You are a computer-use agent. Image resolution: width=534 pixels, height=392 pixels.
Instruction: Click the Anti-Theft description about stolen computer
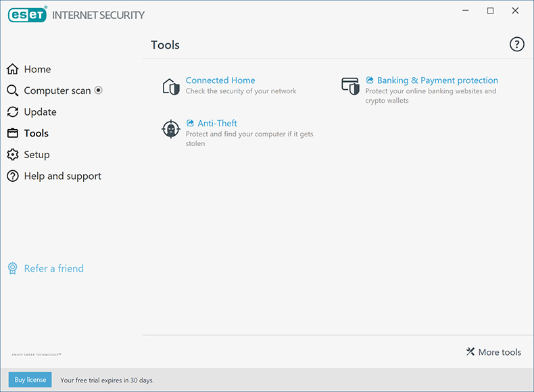249,139
